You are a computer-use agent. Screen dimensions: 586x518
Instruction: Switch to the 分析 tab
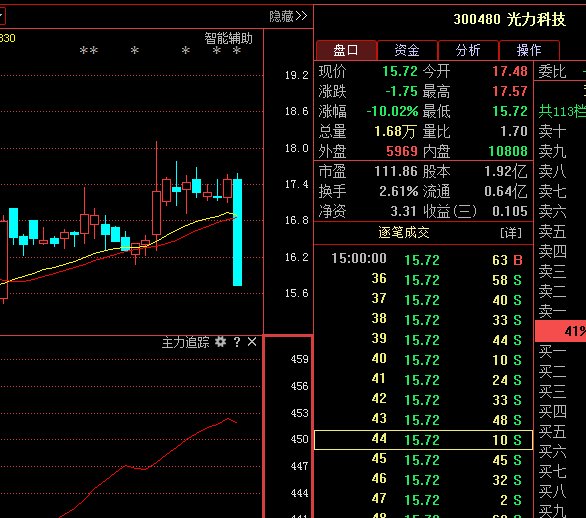tap(468, 50)
